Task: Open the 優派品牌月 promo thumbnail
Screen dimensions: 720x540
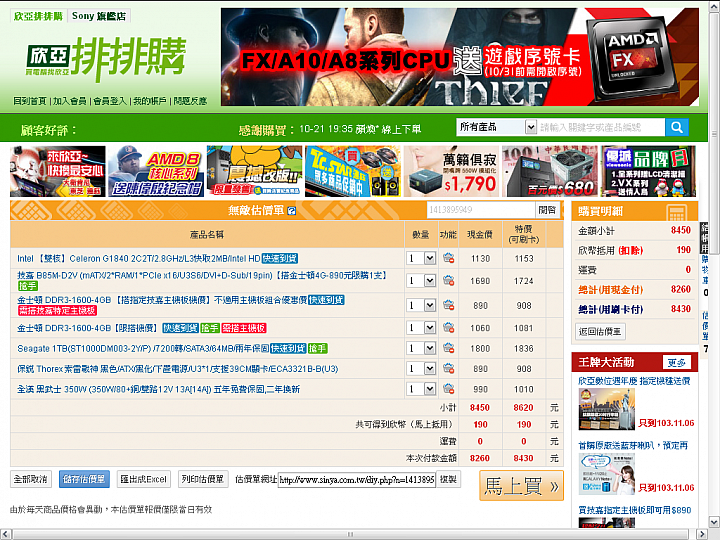Action: click(648, 171)
